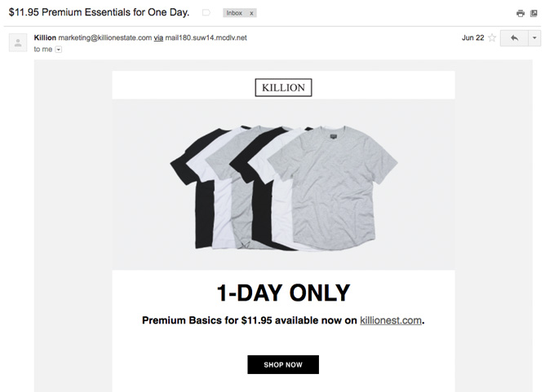Open the killionest.com link

pyautogui.click(x=391, y=320)
